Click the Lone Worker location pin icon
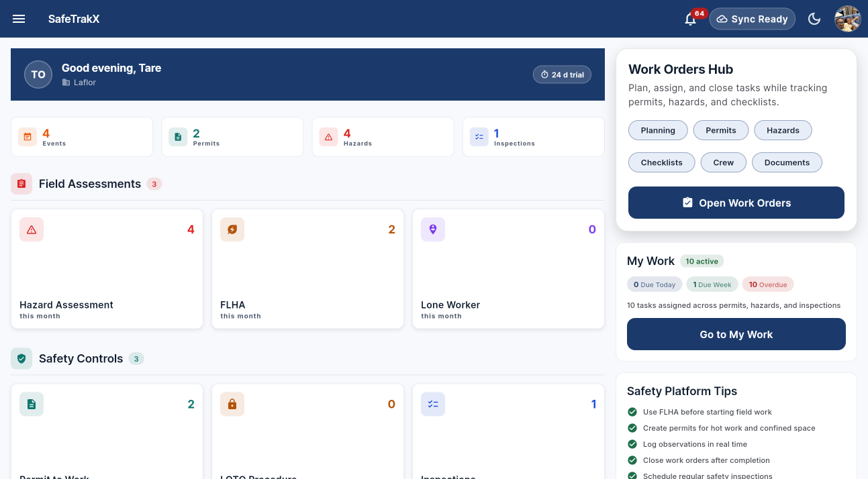868x479 pixels. (x=433, y=229)
